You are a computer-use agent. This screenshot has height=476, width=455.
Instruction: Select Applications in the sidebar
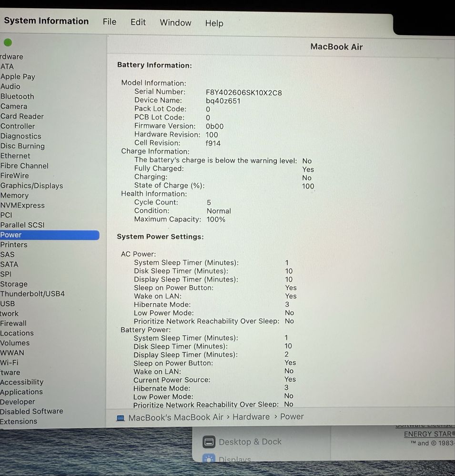coord(21,392)
